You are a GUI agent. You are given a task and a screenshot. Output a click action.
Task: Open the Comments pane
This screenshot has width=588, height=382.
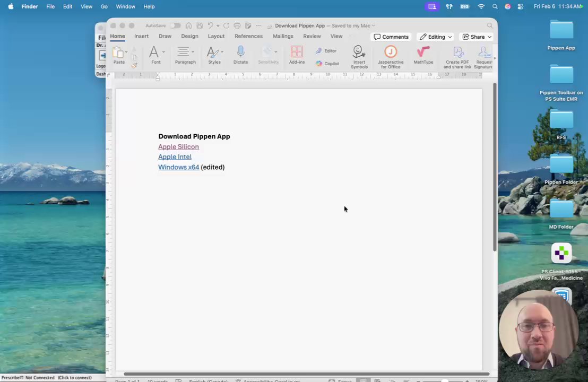coord(391,37)
